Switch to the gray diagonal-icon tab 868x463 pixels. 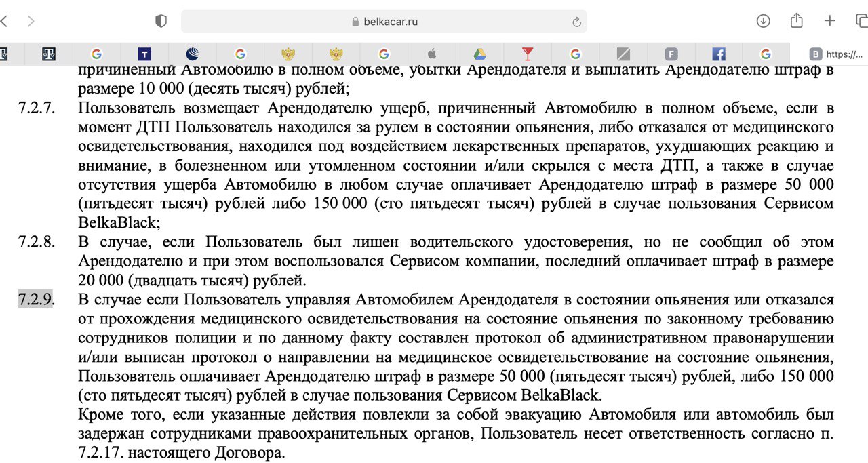pyautogui.click(x=624, y=54)
